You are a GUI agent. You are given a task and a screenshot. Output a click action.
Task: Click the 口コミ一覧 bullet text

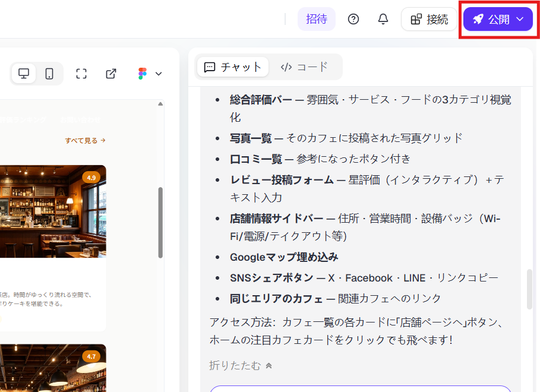[320, 159]
